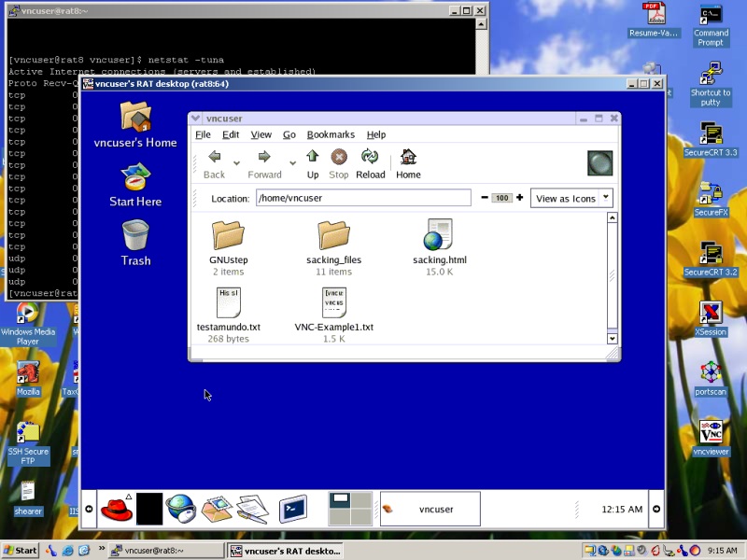Open the Go menu
This screenshot has width=747, height=560.
(x=289, y=134)
